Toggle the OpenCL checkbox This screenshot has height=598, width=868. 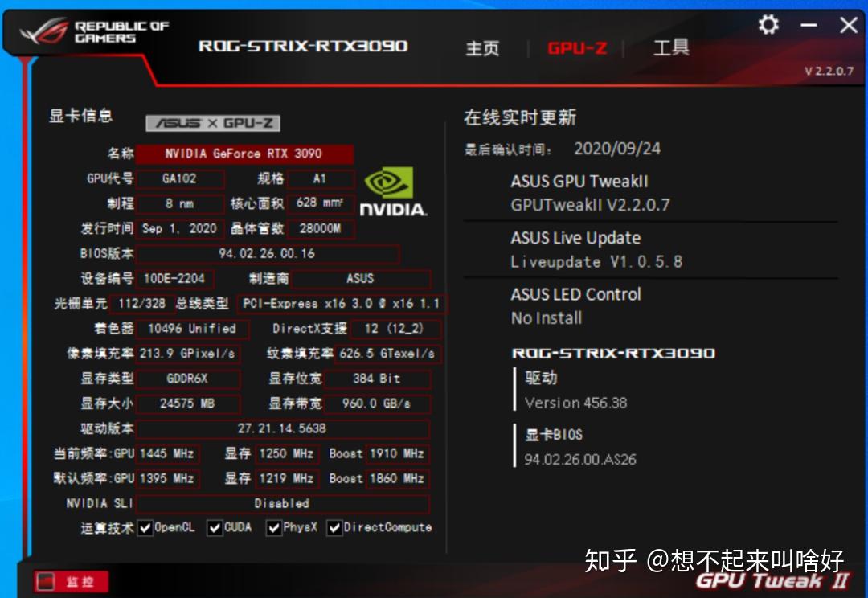[x=145, y=528]
